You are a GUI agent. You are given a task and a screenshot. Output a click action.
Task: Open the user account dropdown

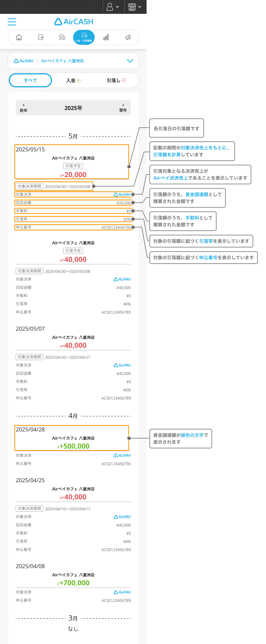pyautogui.click(x=113, y=7)
